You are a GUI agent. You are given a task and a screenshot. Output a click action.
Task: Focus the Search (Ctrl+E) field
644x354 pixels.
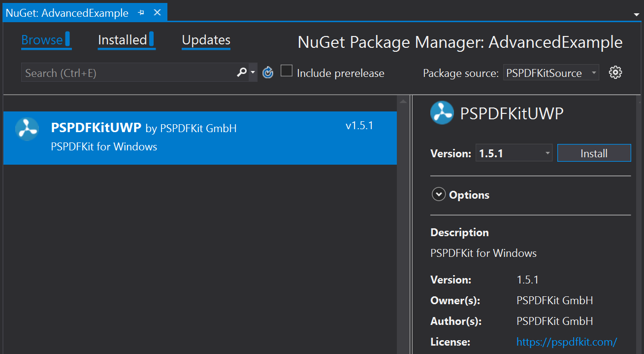click(x=128, y=73)
